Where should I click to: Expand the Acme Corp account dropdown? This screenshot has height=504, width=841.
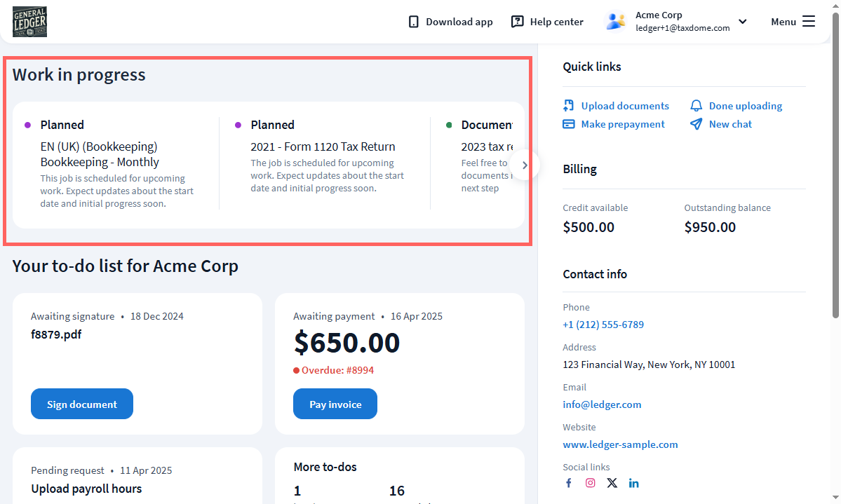[x=743, y=22]
